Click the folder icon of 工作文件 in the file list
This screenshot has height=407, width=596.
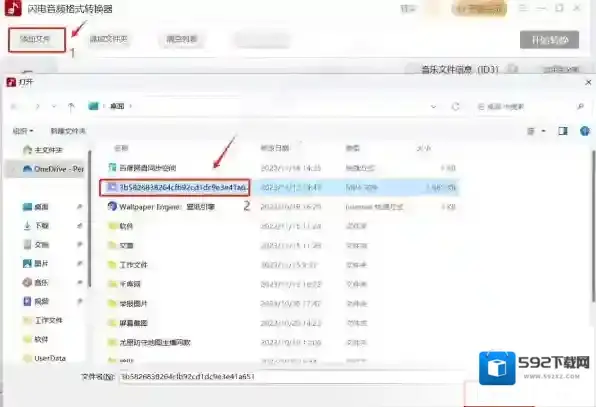pyautogui.click(x=112, y=265)
